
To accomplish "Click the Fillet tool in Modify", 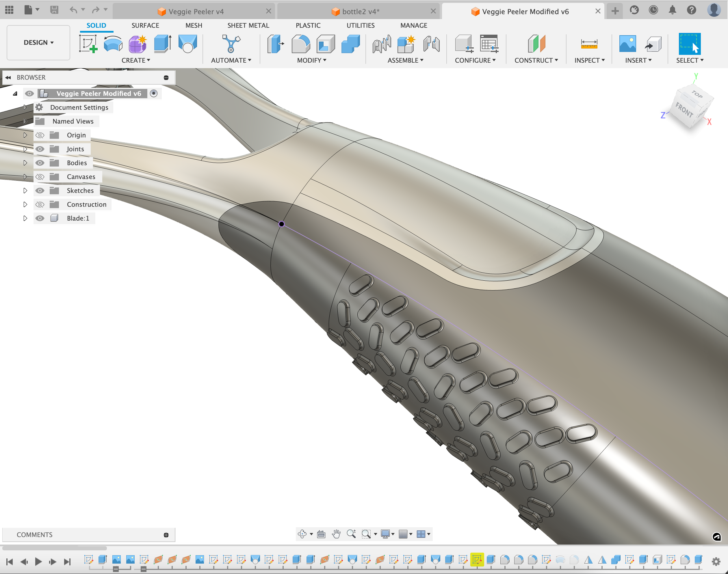I will pyautogui.click(x=300, y=44).
